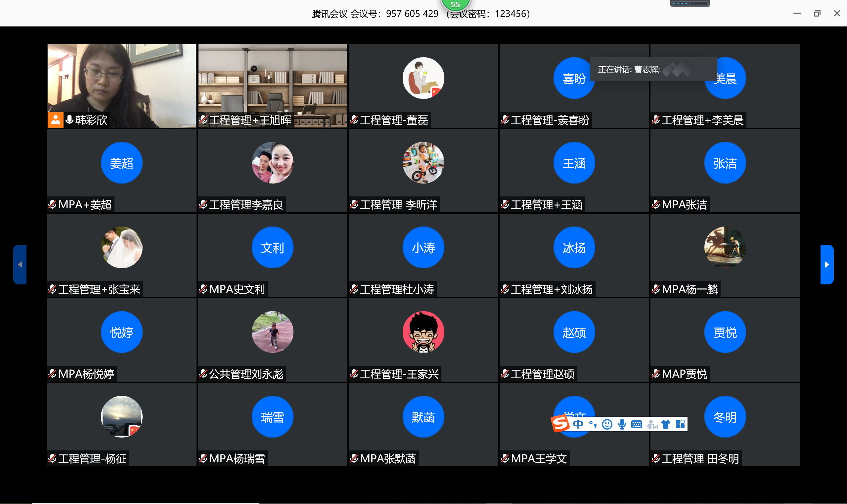This screenshot has width=847, height=504.
Task: Click Sogou account icon with 15 badge
Action: point(652,425)
